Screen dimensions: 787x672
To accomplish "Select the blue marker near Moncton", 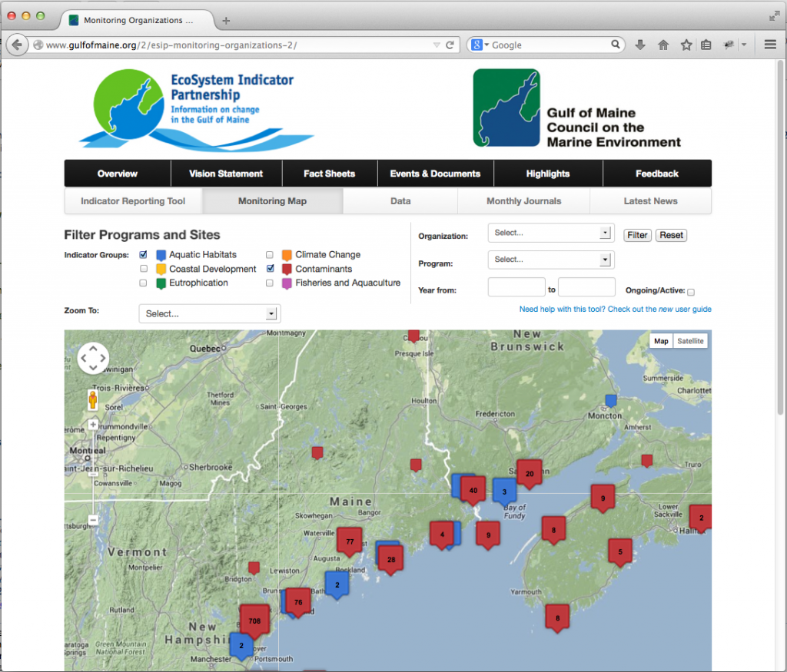I will point(611,400).
